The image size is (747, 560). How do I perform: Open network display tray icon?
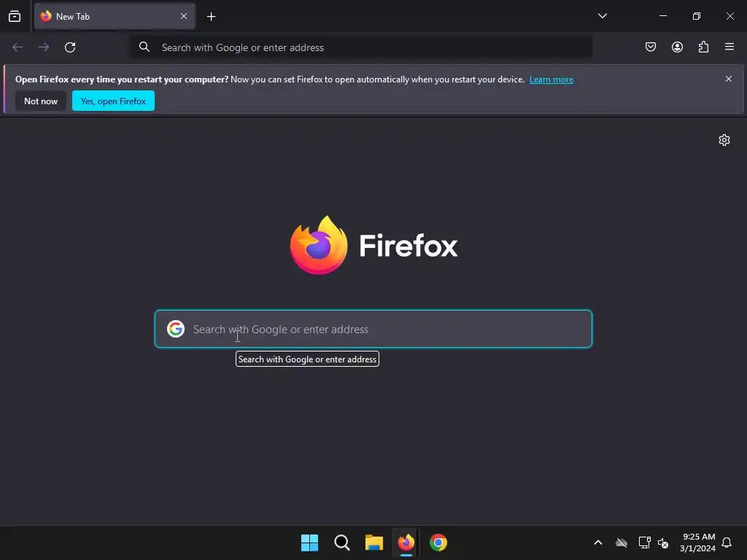click(644, 542)
